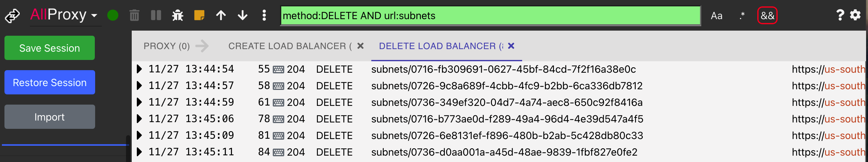This screenshot has width=868, height=162.
Task: Toggle the && boolean filter option
Action: (767, 16)
